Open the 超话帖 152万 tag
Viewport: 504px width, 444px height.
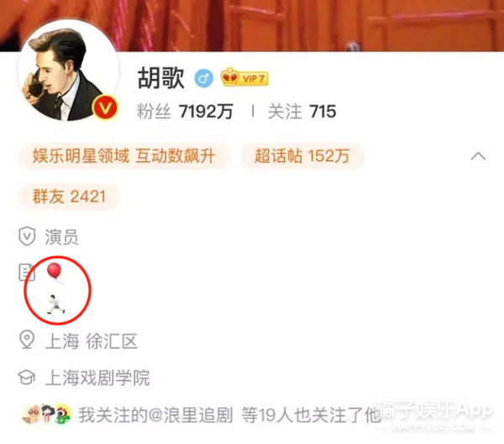pyautogui.click(x=302, y=156)
